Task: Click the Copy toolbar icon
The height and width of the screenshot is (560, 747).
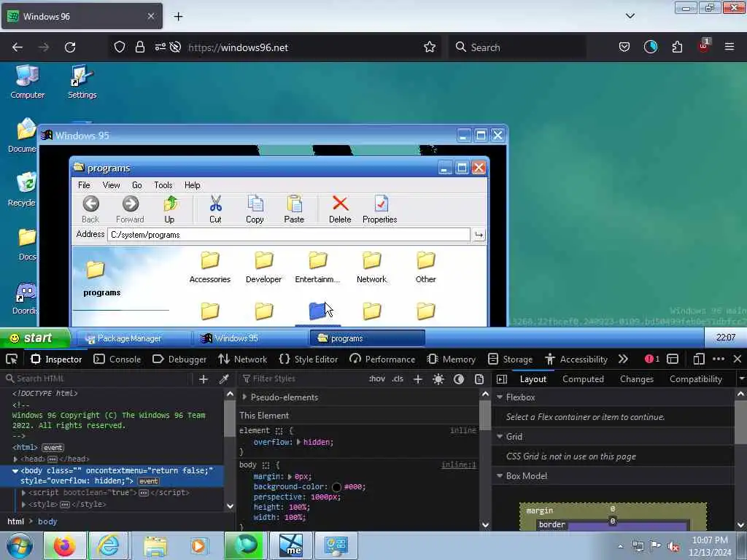Action: coord(255,209)
